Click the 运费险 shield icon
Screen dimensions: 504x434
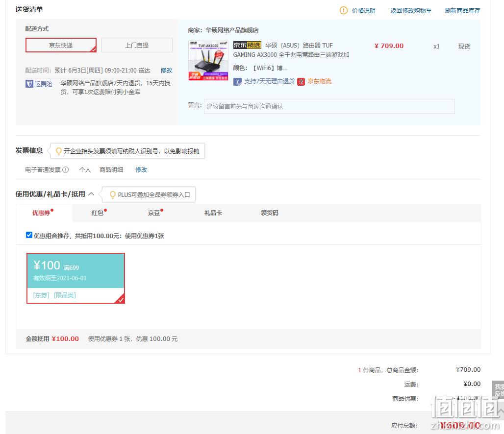point(29,84)
